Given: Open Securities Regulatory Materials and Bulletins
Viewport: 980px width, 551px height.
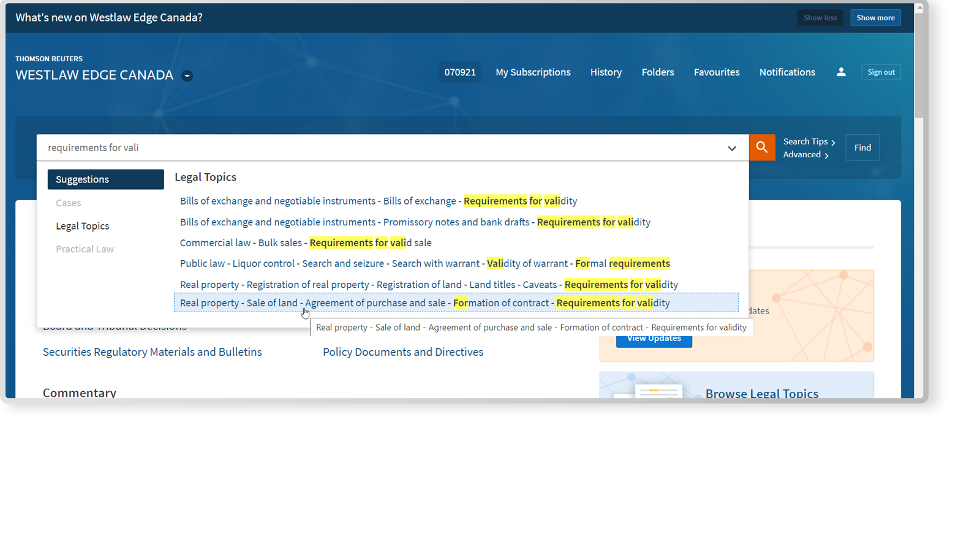Looking at the screenshot, I should point(153,352).
